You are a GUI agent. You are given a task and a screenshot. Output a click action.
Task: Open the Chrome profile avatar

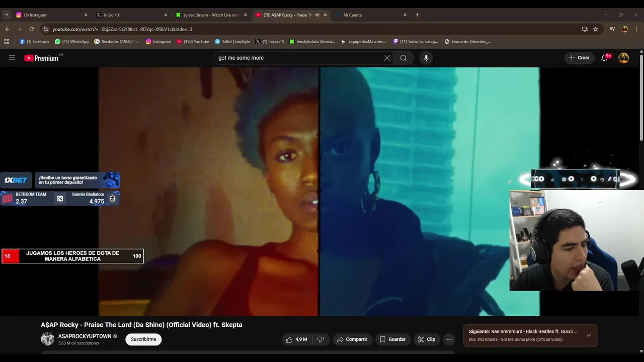[x=624, y=29]
